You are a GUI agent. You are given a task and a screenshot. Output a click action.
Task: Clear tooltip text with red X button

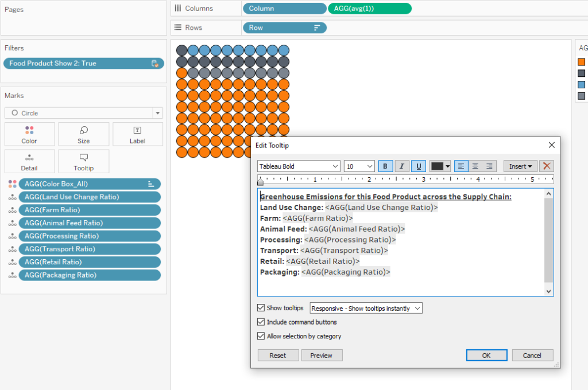click(547, 166)
